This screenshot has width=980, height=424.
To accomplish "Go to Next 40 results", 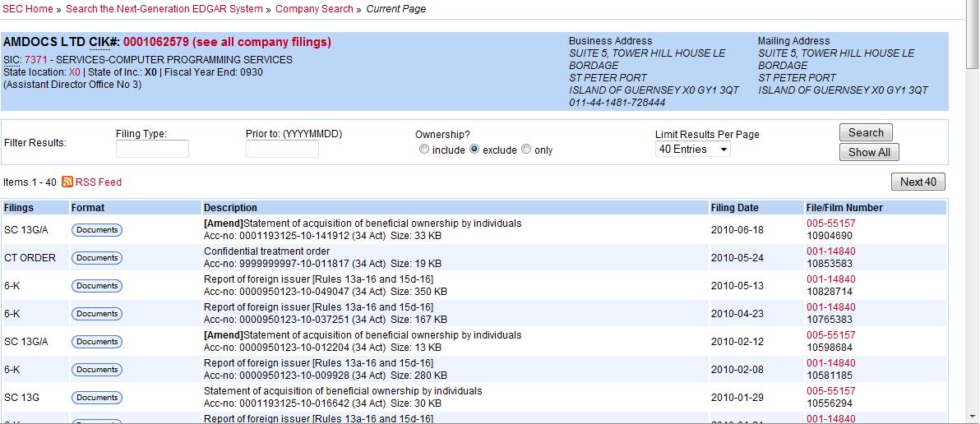I will 918,182.
